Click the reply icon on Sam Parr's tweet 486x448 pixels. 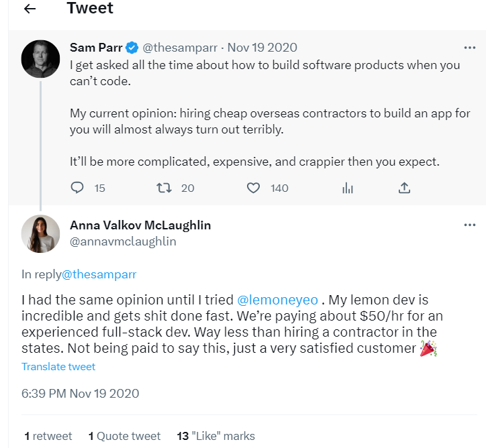(78, 188)
